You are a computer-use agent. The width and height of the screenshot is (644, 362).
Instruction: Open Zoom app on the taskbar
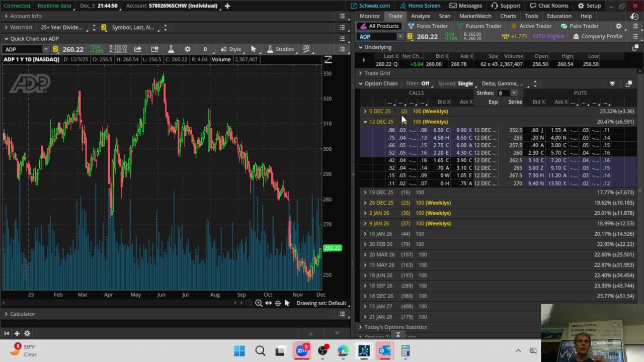click(302, 350)
